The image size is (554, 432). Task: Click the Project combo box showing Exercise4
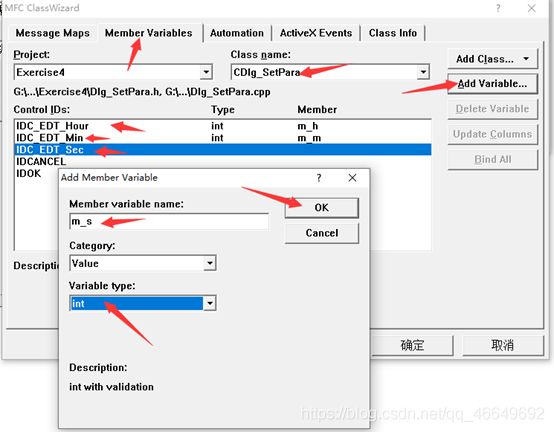[113, 72]
